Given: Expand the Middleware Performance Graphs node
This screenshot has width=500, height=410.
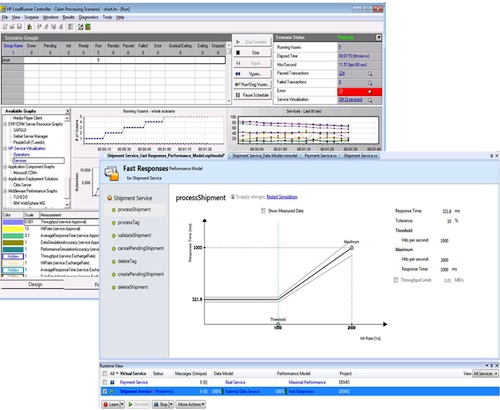Looking at the screenshot, I should (x=5, y=191).
